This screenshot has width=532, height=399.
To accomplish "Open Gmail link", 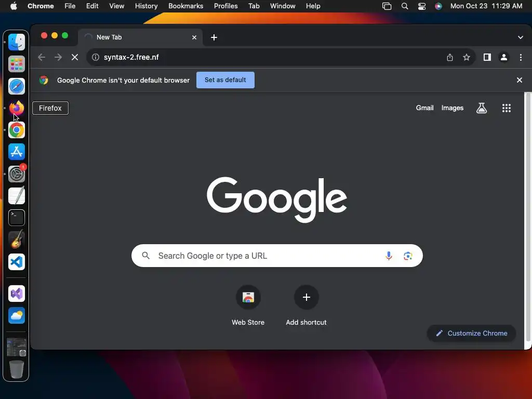I will click(424, 108).
